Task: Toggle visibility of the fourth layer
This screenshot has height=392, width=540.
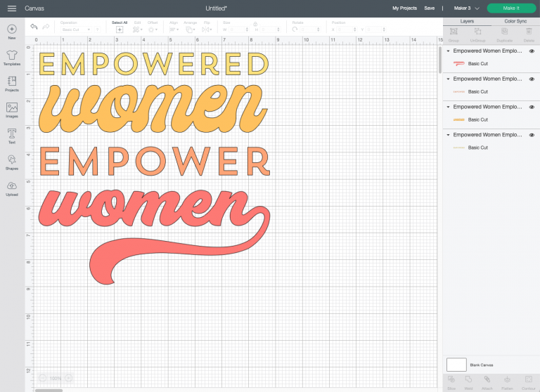Action: pyautogui.click(x=531, y=135)
